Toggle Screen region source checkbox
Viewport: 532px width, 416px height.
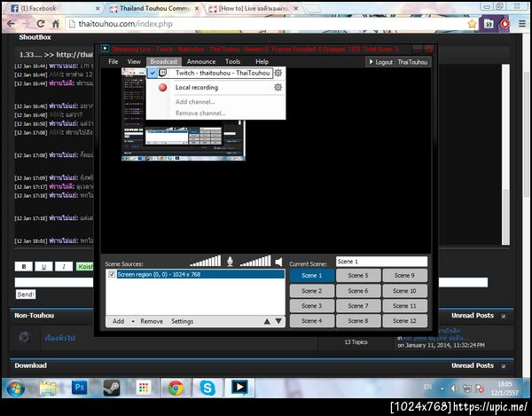[112, 274]
